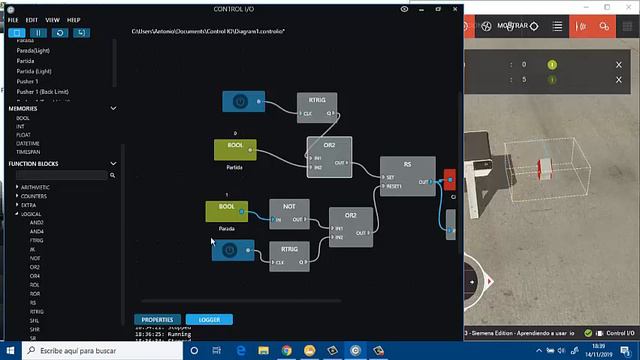This screenshot has height=360, width=640.
Task: Open the HELP menu
Action: point(73,20)
